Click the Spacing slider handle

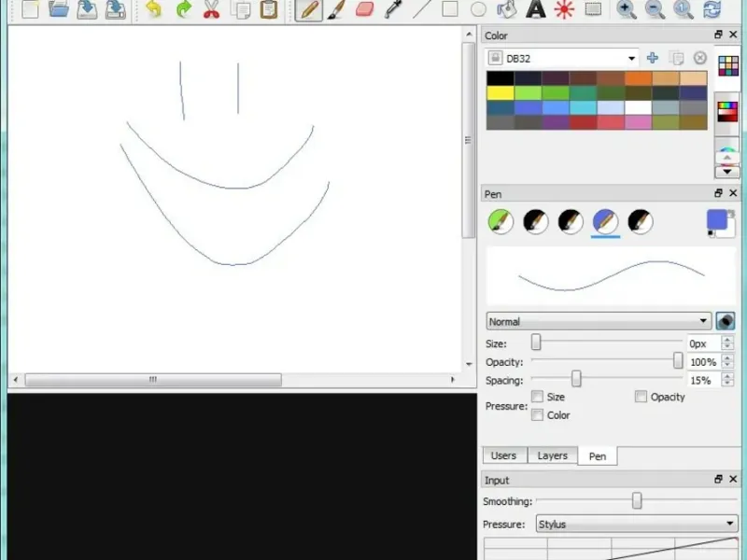pos(576,379)
